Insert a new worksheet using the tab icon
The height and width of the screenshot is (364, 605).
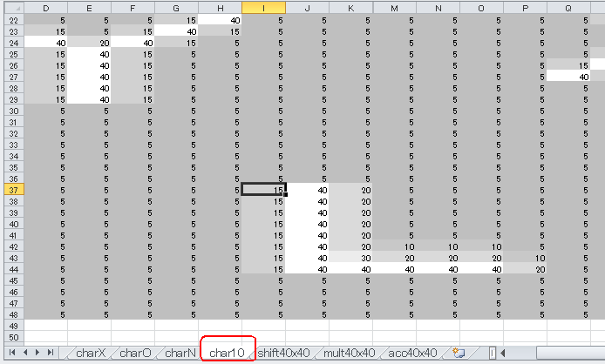click(x=459, y=353)
